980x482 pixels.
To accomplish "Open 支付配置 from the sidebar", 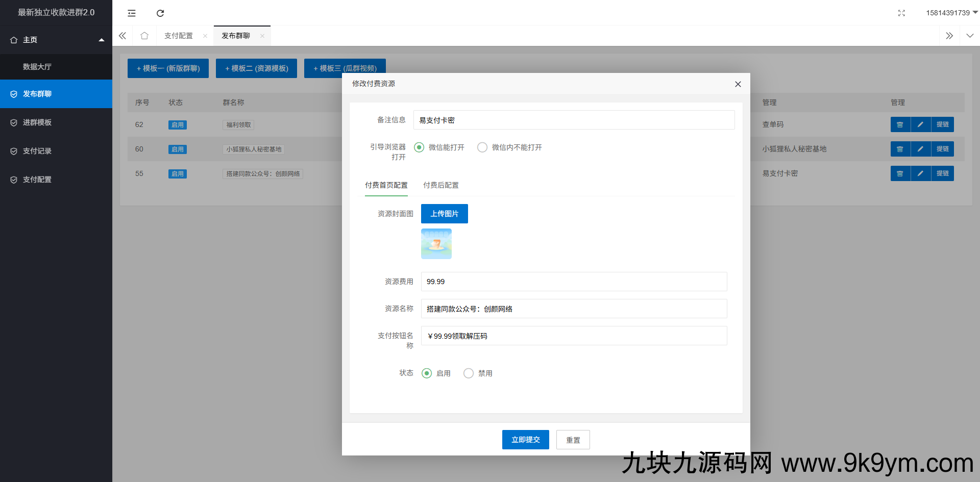I will click(x=36, y=179).
